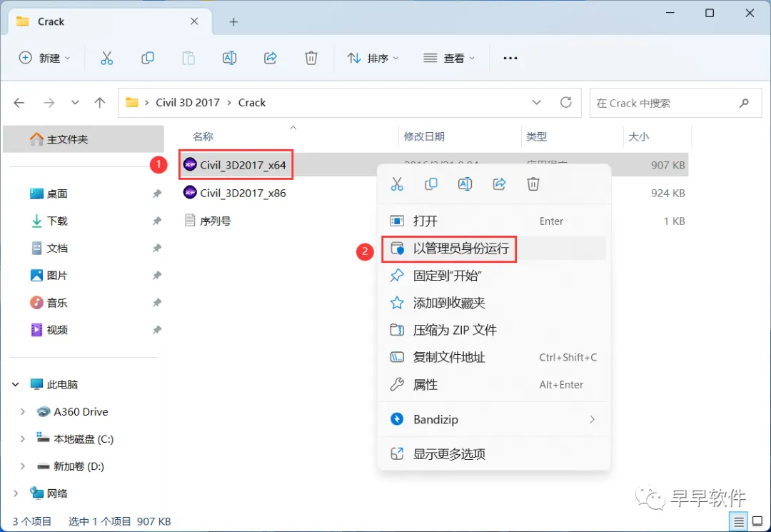Choose 打开 in context menu
Image resolution: width=771 pixels, height=532 pixels.
[x=494, y=221]
